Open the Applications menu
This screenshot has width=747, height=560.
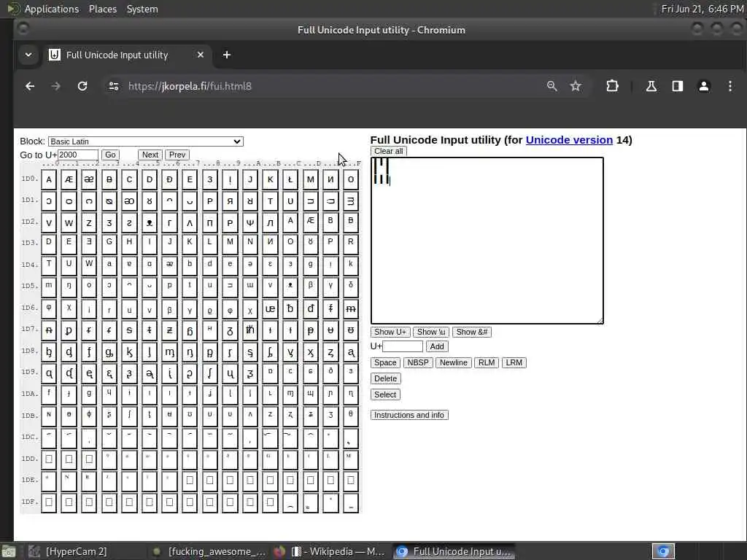coord(52,9)
